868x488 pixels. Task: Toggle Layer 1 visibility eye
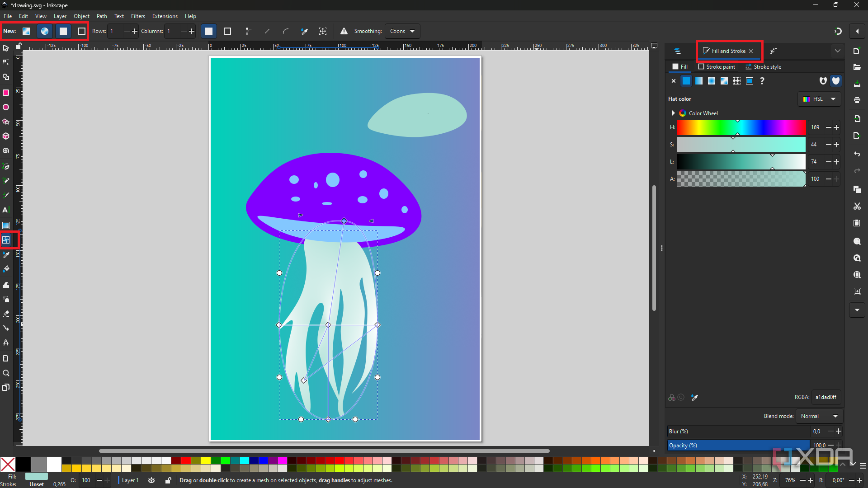pos(151,480)
